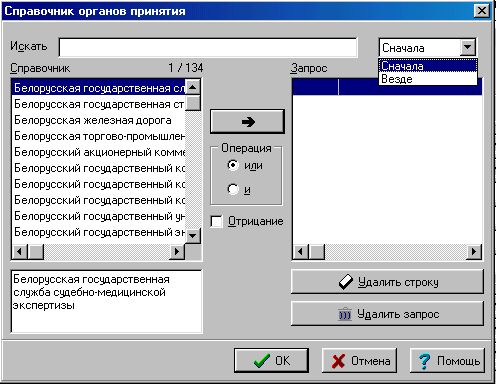Click the Отмена button with red cross
The image size is (496, 384).
click(359, 360)
